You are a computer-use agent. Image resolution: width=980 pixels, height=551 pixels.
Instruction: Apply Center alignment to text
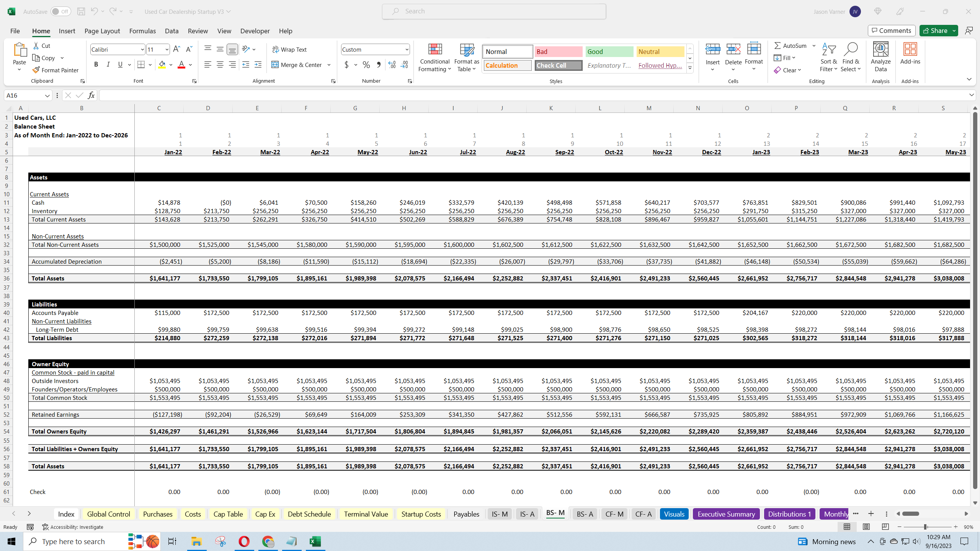tap(220, 65)
